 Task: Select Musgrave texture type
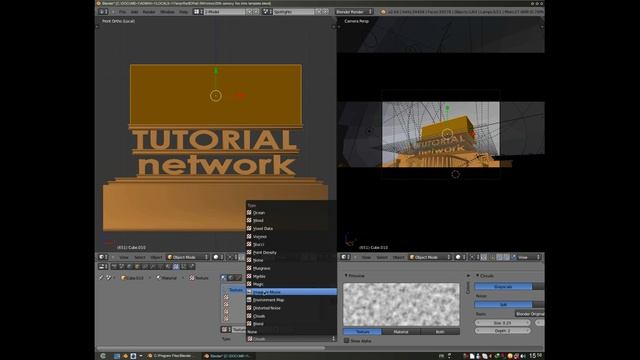coord(291,268)
